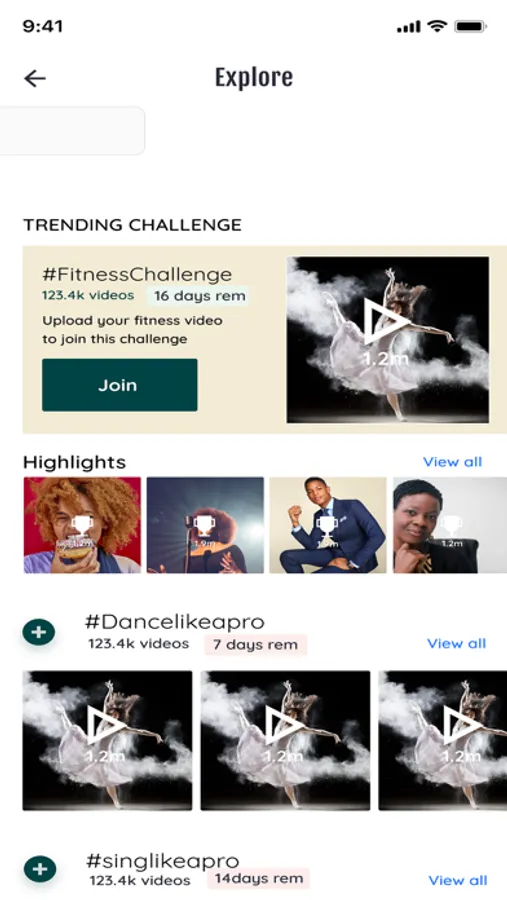Tap trophy icon on singer highlight
The width and height of the screenshot is (507, 900).
[x=204, y=523]
